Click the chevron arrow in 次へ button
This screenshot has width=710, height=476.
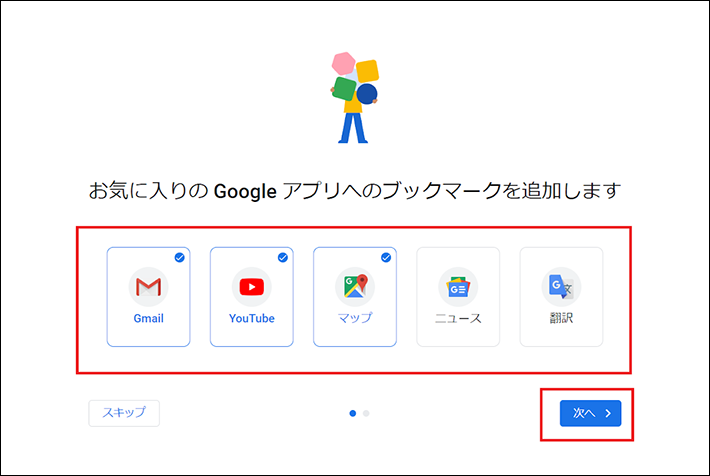pos(608,413)
